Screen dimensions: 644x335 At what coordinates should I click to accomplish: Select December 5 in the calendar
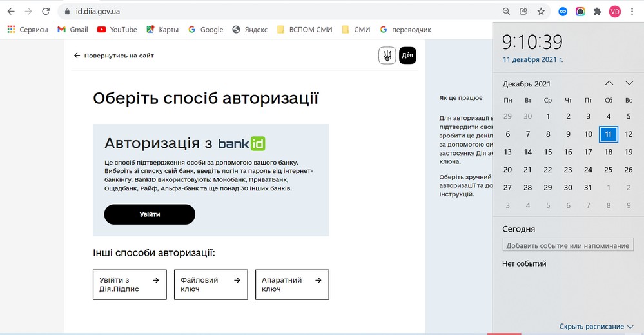click(x=629, y=116)
